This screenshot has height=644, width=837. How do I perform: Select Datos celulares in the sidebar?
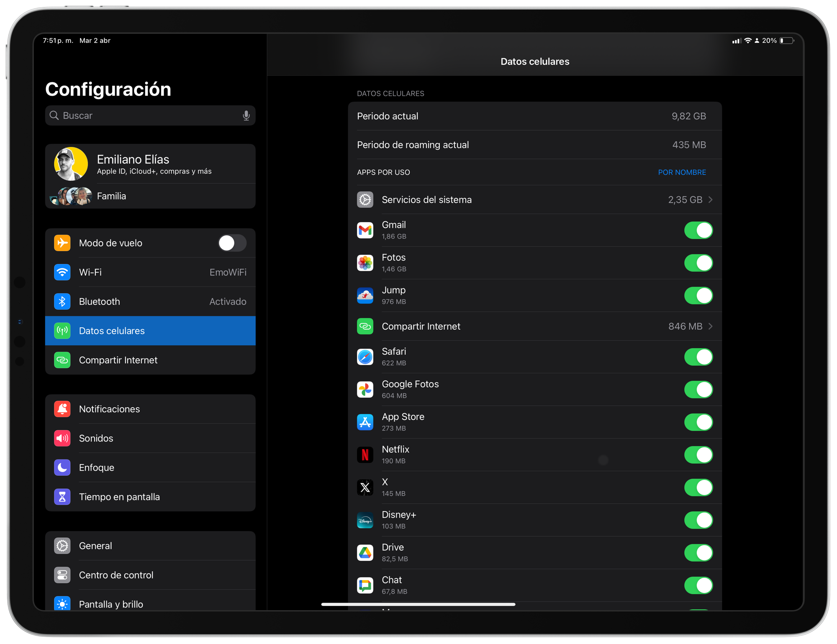tap(150, 331)
